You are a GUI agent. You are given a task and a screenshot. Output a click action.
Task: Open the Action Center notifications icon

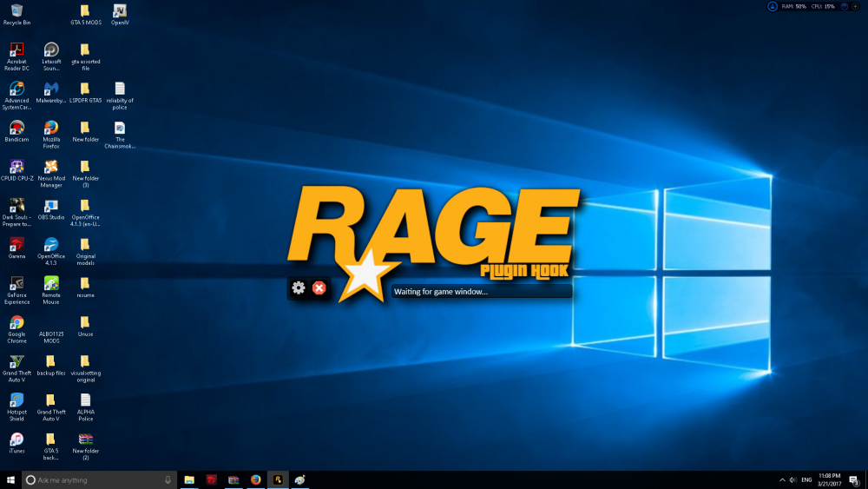[855, 479]
